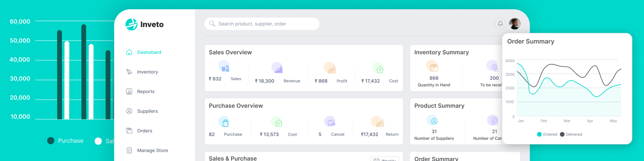Toggle the Ordered series legend dot
This screenshot has height=161, width=644.
coord(539,134)
